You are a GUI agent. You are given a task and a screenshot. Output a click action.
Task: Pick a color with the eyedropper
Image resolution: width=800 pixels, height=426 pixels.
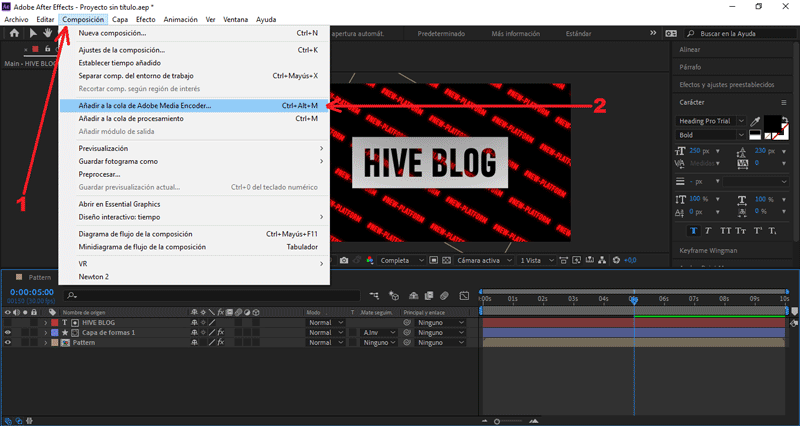coord(756,121)
